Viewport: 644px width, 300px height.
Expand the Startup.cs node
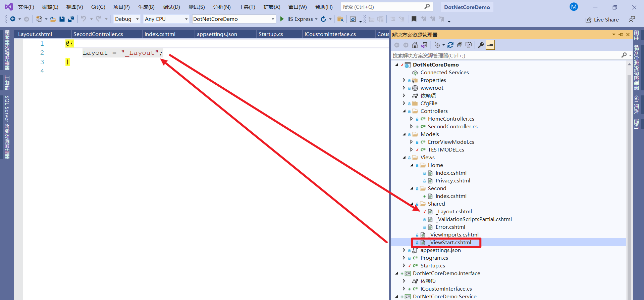pos(404,265)
